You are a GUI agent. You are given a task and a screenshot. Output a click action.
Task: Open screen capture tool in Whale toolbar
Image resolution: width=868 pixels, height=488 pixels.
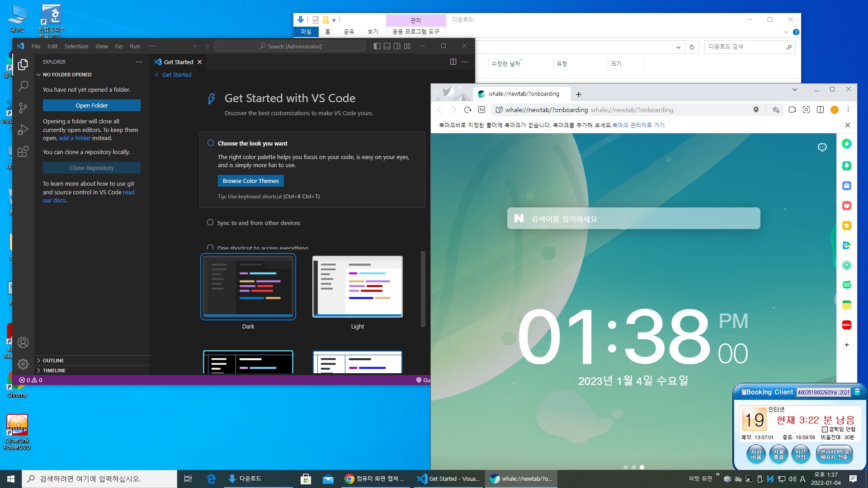(x=806, y=110)
